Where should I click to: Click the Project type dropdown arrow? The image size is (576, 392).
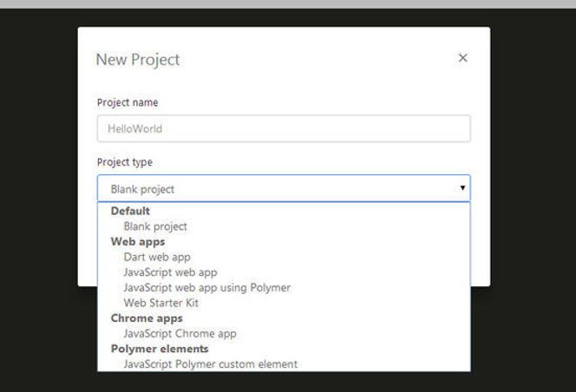click(462, 188)
